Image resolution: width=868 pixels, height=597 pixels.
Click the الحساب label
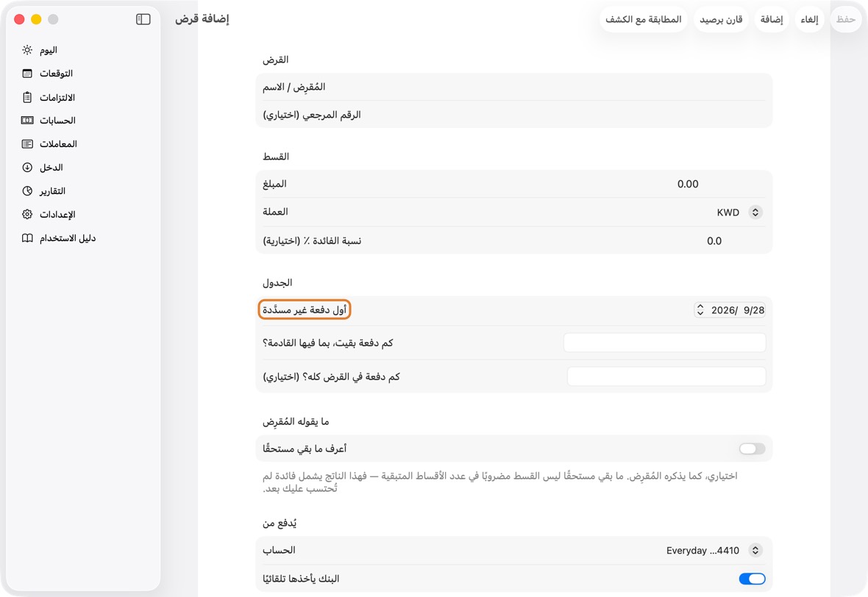coord(279,550)
